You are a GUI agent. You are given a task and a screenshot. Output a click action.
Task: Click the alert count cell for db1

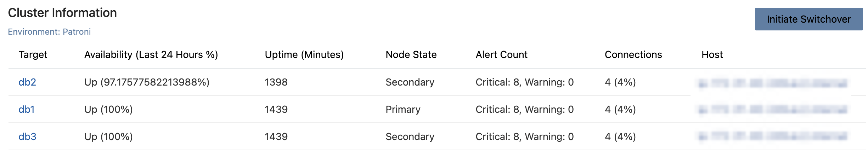(x=524, y=109)
